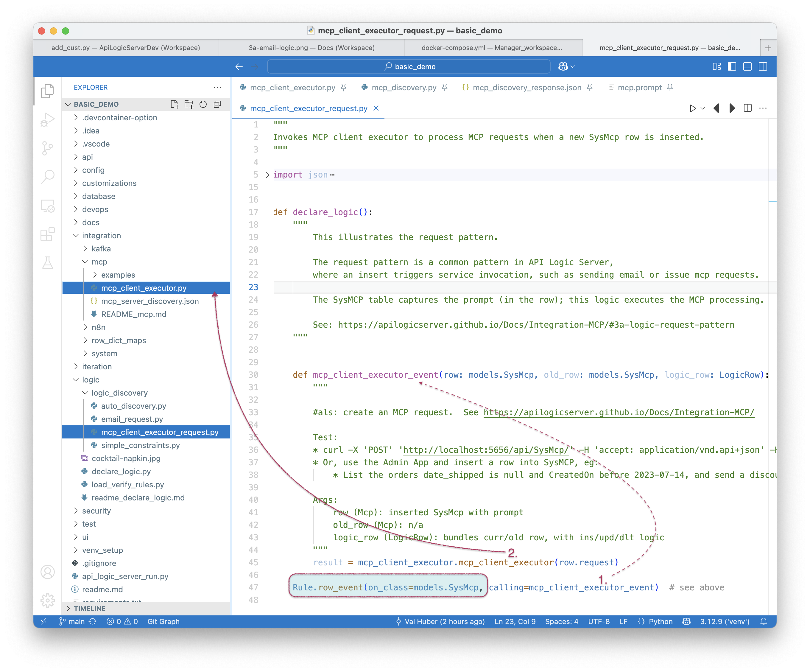The image size is (810, 672).
Task: Collapse the logic_discovery folder
Action: [x=85, y=393]
